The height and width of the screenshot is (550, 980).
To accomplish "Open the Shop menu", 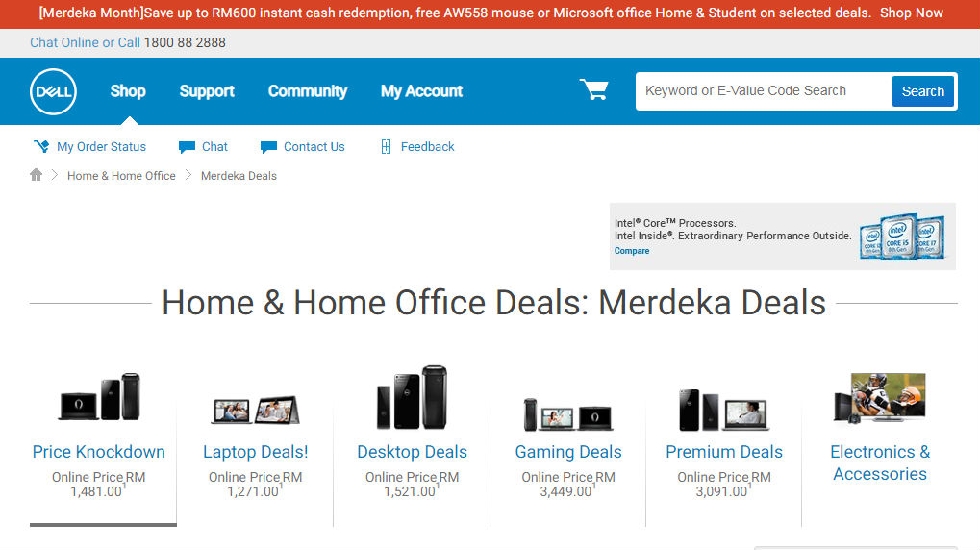I will [x=128, y=91].
